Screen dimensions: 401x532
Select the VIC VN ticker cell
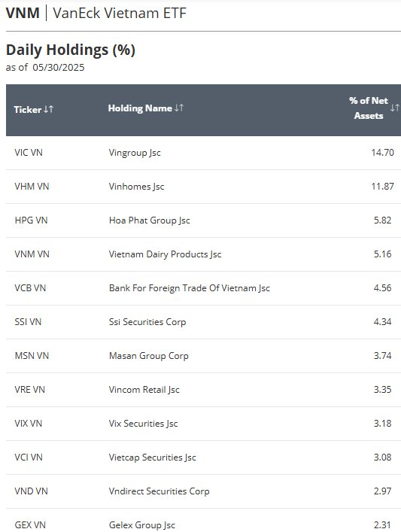[29, 152]
